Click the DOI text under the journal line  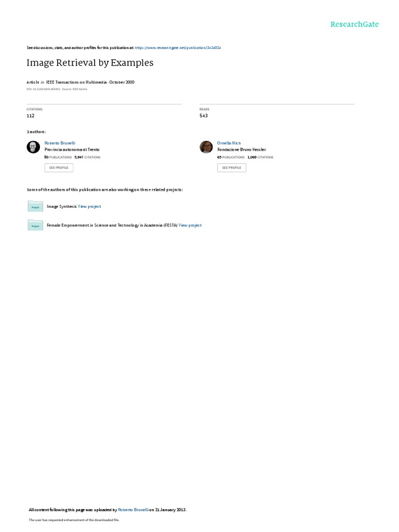[x=44, y=89]
